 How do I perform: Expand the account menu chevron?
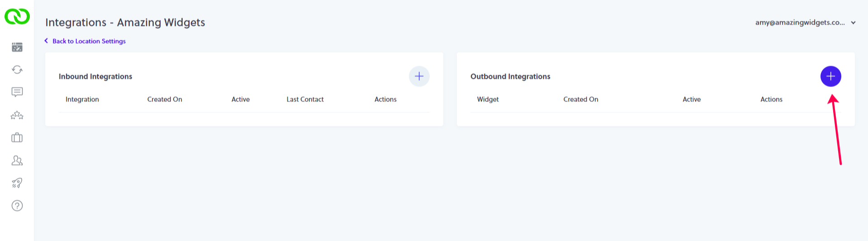coord(853,23)
